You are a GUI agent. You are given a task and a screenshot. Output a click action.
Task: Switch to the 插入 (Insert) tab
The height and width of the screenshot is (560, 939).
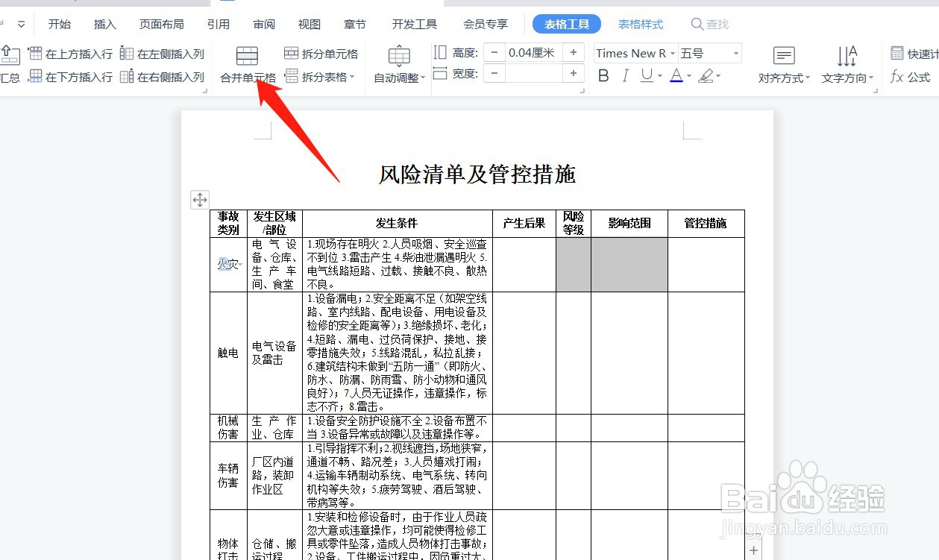[105, 24]
